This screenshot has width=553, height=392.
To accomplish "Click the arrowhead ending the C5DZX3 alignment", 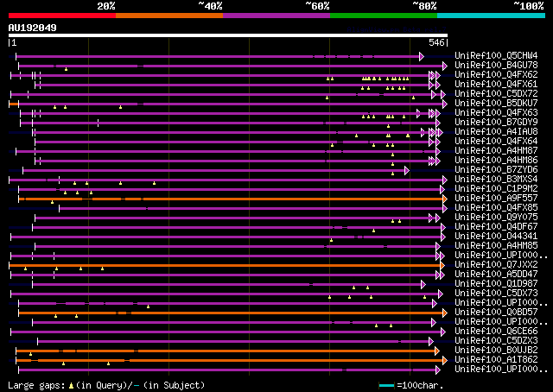I will coord(431,342).
